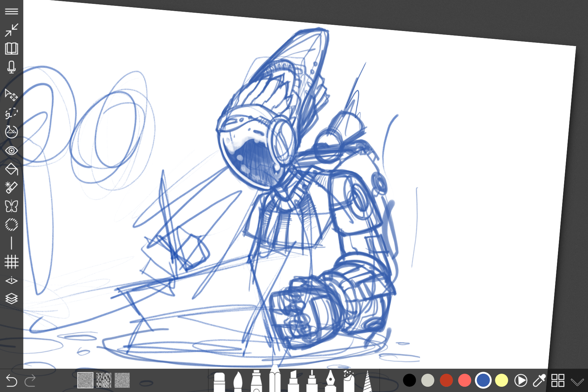Select the dashed circle shape tool
The image size is (588, 392).
tap(11, 225)
